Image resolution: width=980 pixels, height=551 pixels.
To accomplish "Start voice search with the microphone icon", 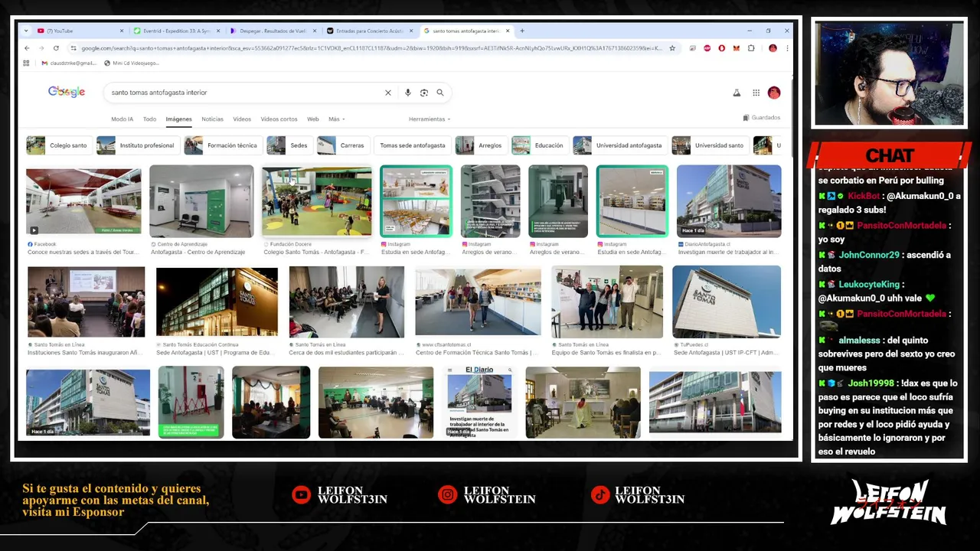I will pyautogui.click(x=407, y=93).
